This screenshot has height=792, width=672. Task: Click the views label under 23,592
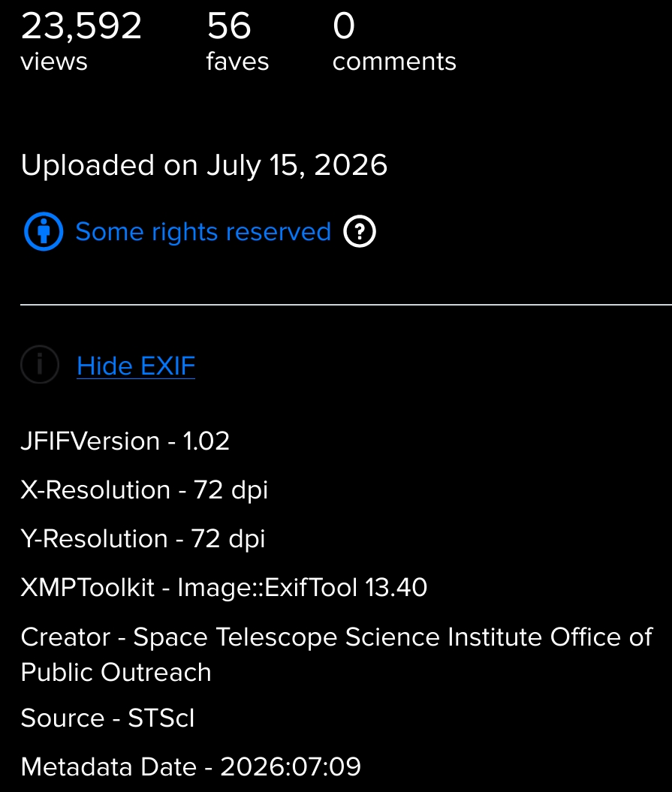tap(54, 62)
